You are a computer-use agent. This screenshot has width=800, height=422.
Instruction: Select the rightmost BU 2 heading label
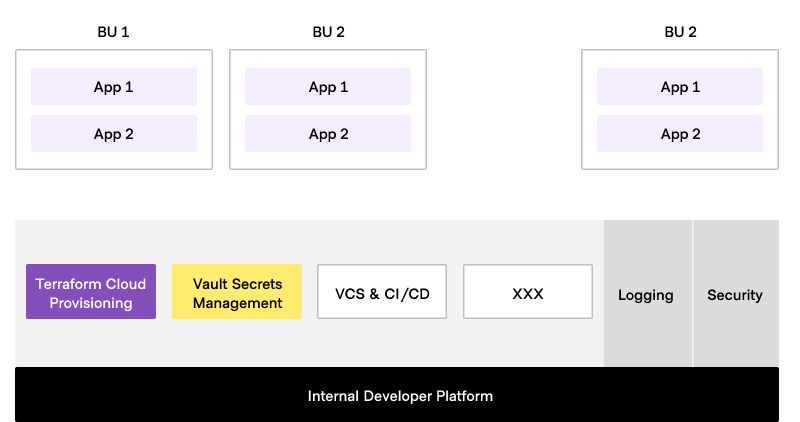[680, 32]
